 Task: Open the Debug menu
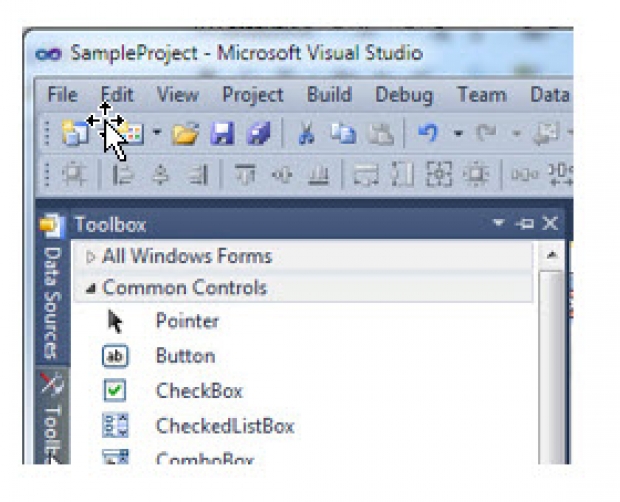[x=404, y=96]
